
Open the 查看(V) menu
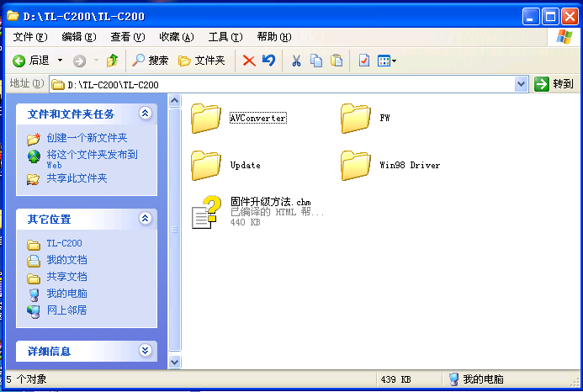pos(128,37)
